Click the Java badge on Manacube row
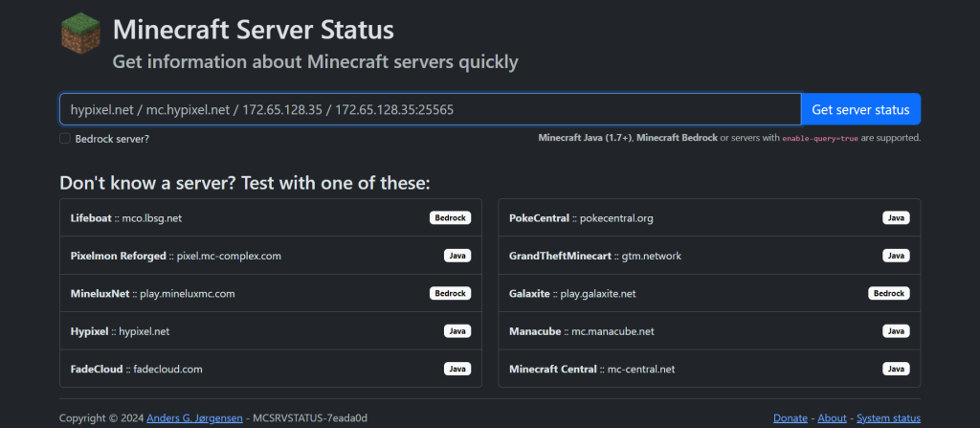The height and width of the screenshot is (428, 980). point(896,331)
